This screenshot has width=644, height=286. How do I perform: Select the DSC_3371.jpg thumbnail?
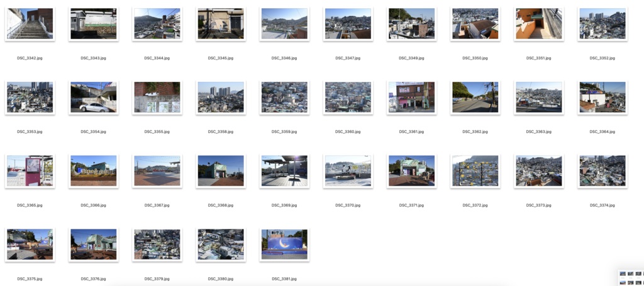click(x=411, y=171)
